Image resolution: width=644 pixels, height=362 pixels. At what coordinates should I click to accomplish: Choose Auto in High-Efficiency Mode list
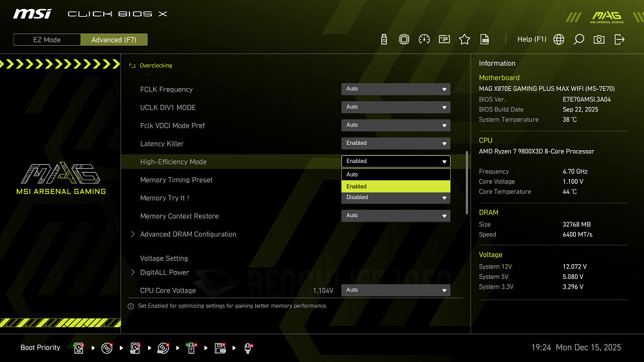coord(395,175)
